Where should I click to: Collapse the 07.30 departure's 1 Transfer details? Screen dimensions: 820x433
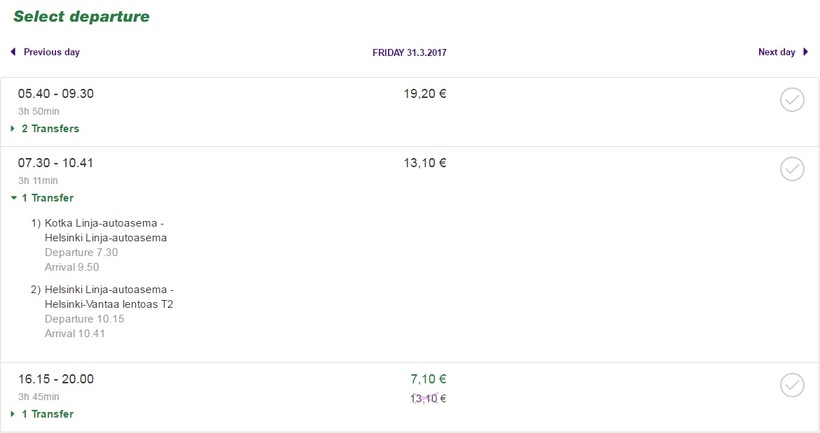[x=47, y=198]
